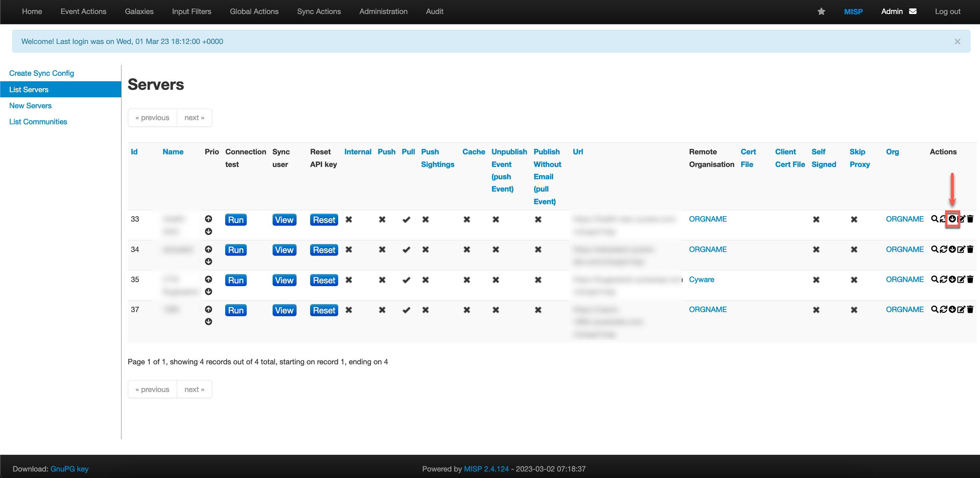980x478 pixels.
Task: Delete server 34 with the trash icon
Action: click(970, 249)
